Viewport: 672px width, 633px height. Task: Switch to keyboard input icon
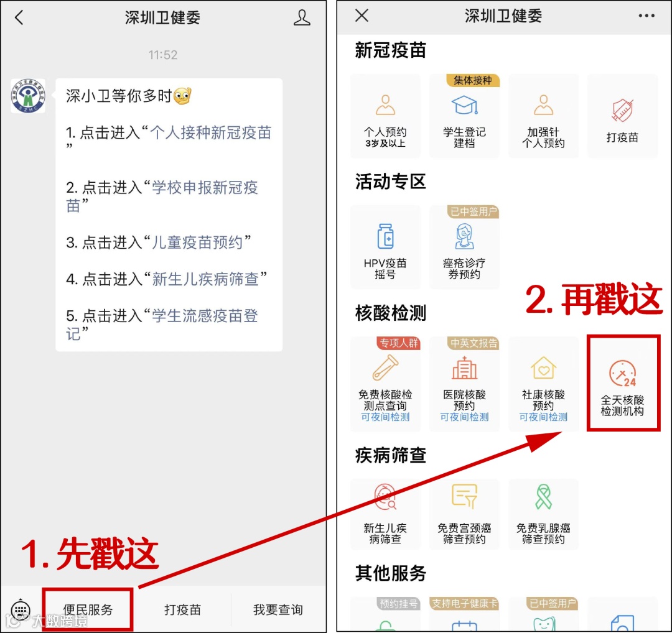(21, 609)
